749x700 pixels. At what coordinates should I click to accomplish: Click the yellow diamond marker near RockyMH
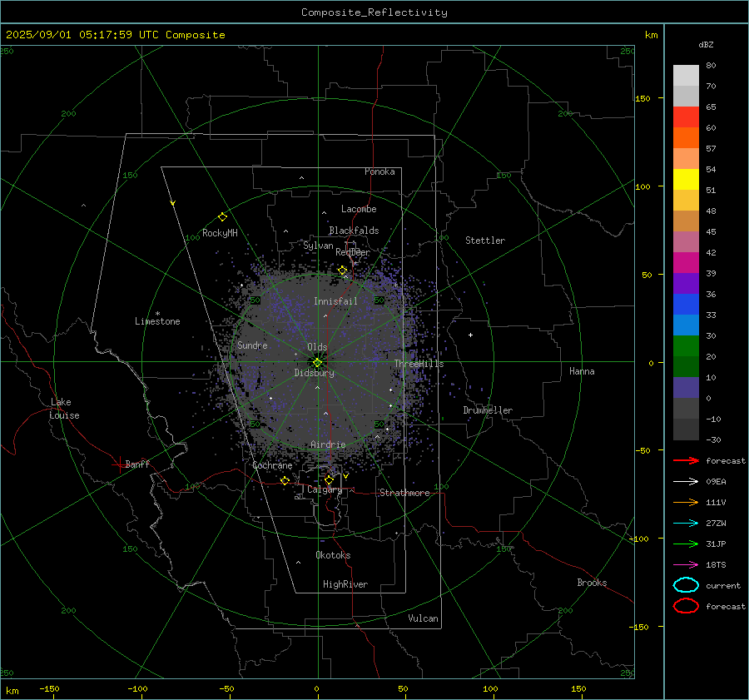(x=222, y=217)
